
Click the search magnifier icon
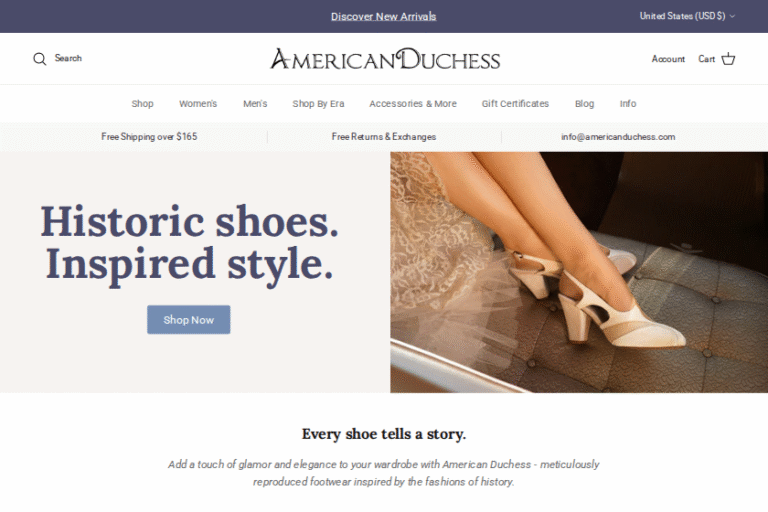(x=40, y=59)
